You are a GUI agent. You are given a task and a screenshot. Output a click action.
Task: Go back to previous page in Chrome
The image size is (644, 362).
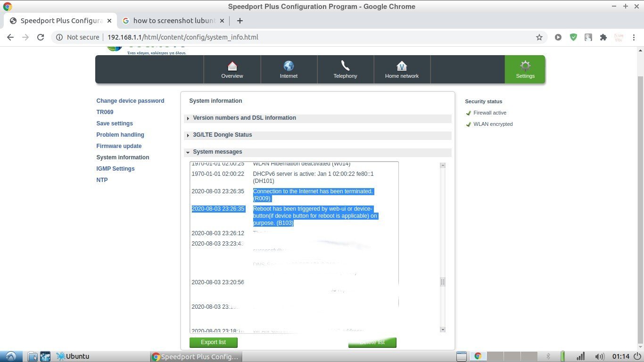(10, 37)
